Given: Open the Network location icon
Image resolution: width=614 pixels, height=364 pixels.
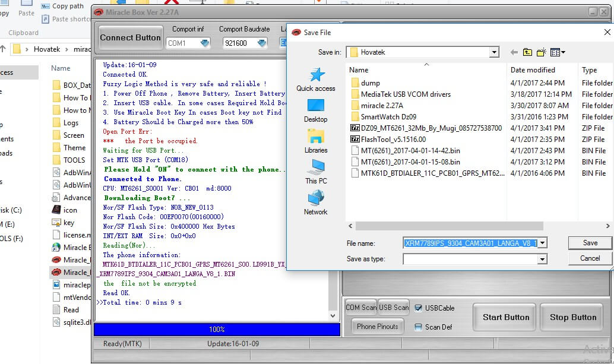Looking at the screenshot, I should (315, 201).
